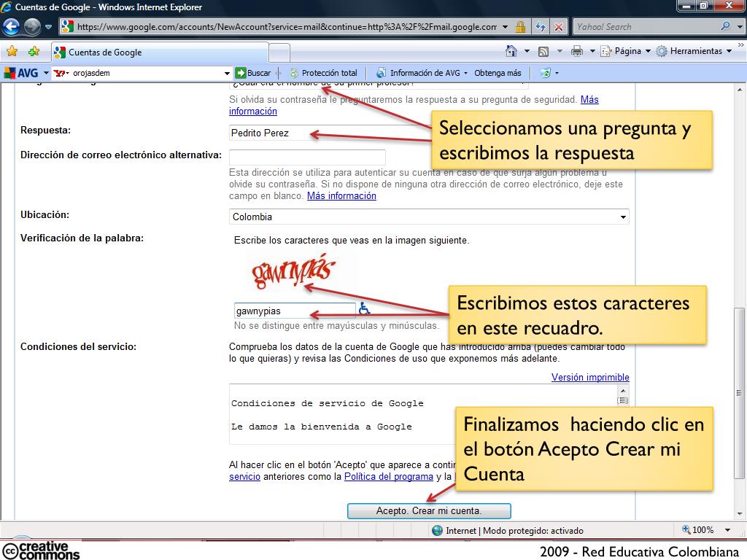Click the Yahoo icon in AVG search box

point(59,73)
